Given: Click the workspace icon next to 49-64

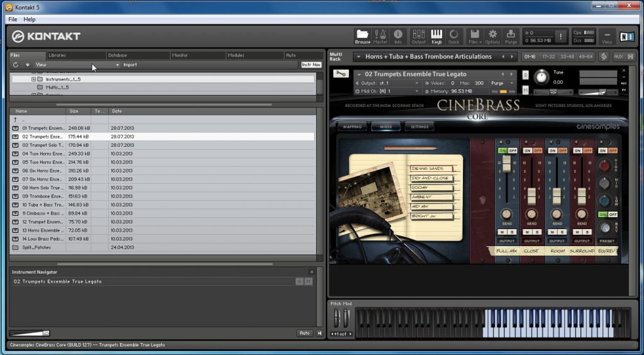Looking at the screenshot, I should pos(603,57).
